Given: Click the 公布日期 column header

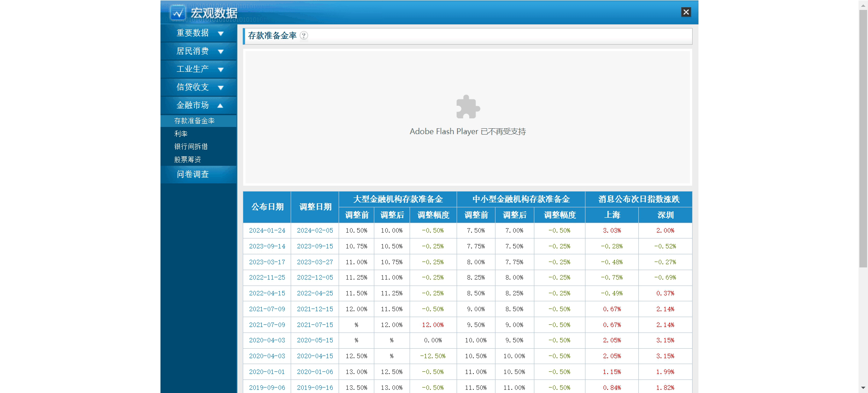Looking at the screenshot, I should coord(267,207).
